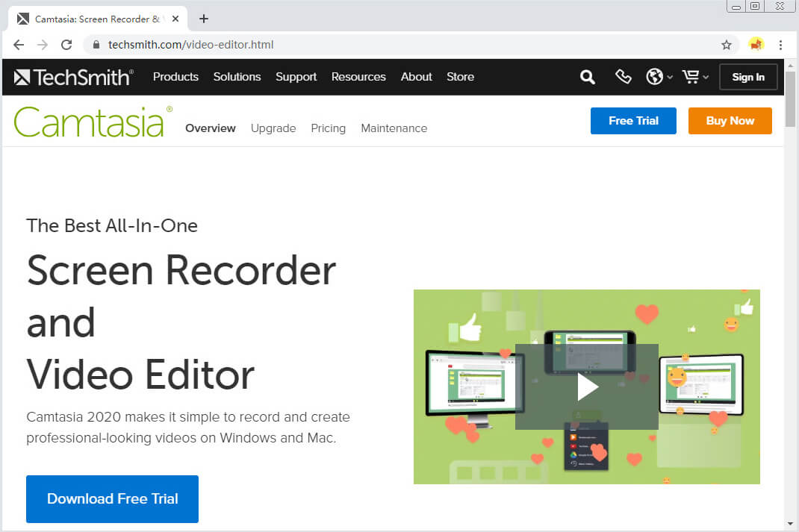The height and width of the screenshot is (532, 799).
Task: Click the "Video Editor" heading text
Action: [140, 375]
